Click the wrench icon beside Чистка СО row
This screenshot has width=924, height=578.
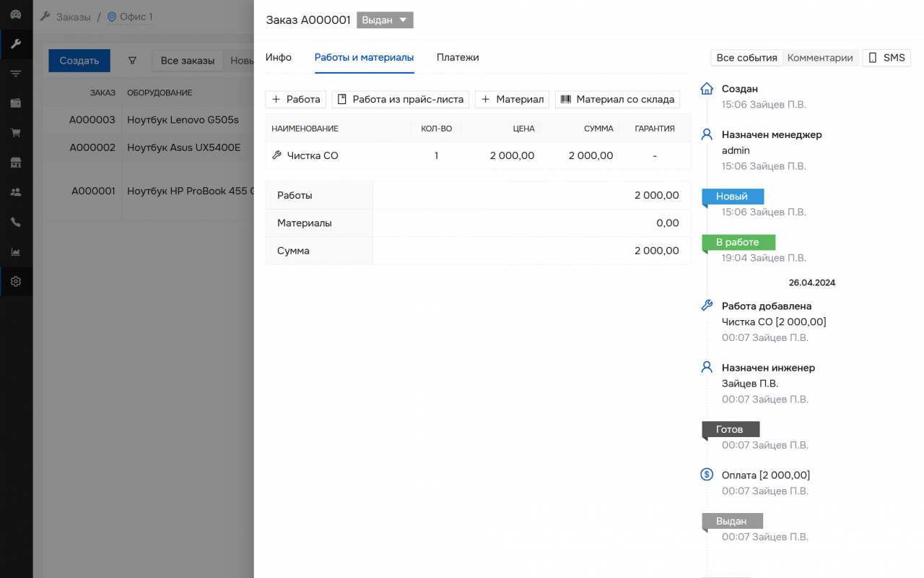coord(276,155)
